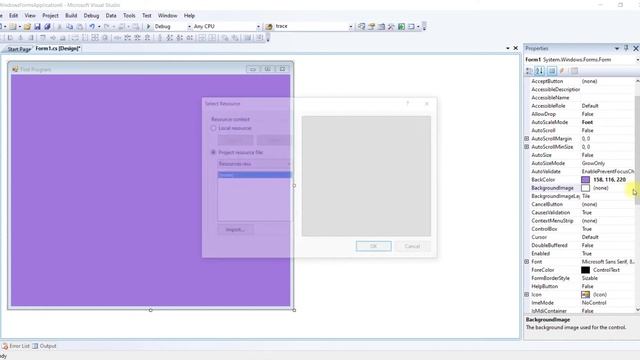Open the Debug menu

point(91,16)
